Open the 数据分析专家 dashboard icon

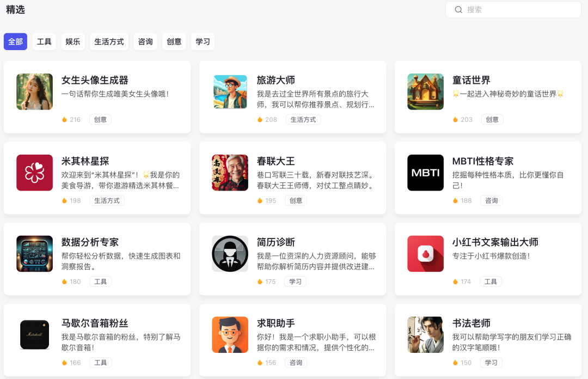(x=35, y=254)
